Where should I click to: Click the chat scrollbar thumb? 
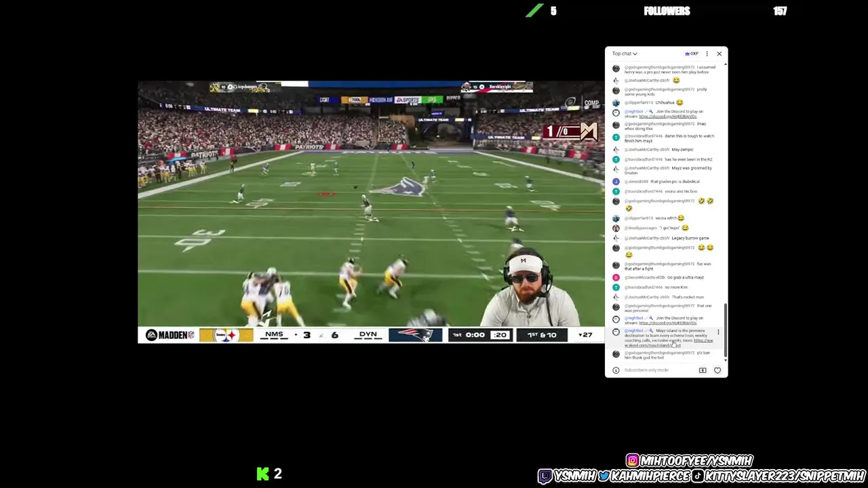coord(725,331)
